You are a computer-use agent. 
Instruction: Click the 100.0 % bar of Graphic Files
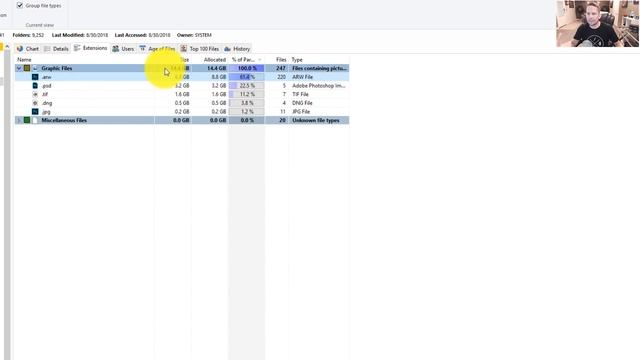[247, 68]
